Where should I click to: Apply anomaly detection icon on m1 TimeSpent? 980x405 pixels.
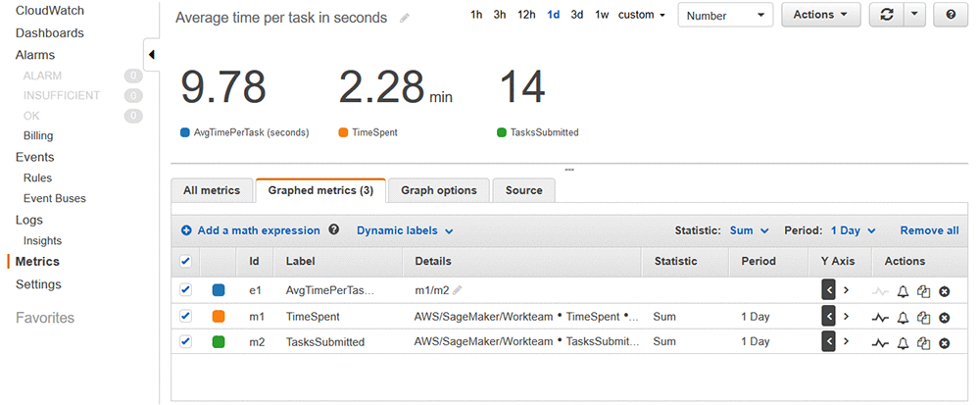880,318
